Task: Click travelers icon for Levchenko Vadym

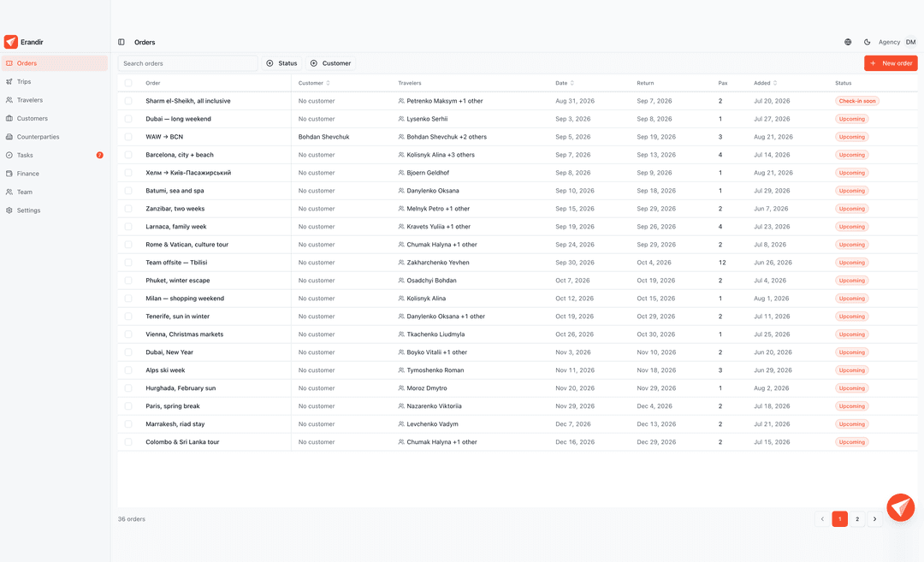Action: 401,424
